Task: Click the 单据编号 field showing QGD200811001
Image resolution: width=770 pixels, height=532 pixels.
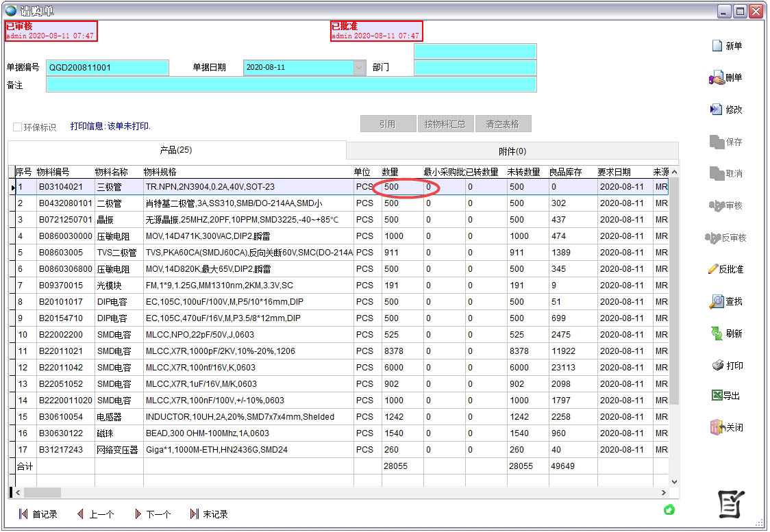Action: pos(107,68)
